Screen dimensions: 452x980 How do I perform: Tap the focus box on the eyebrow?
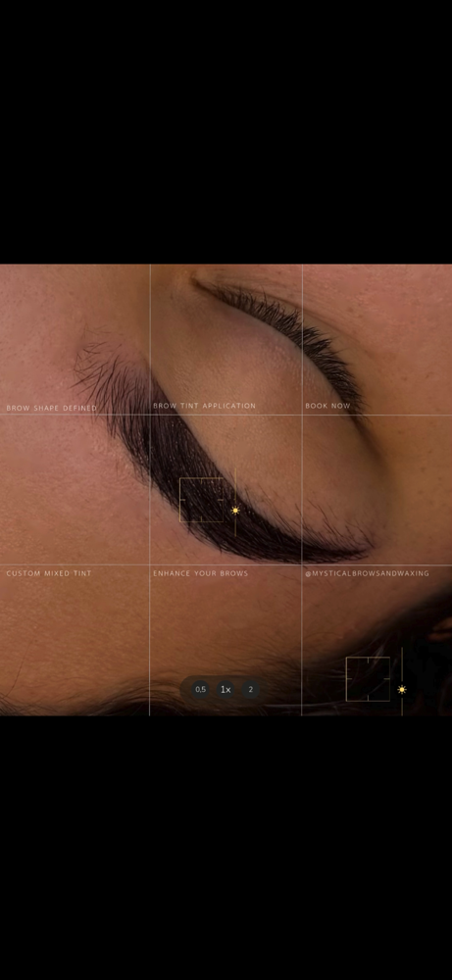click(201, 500)
